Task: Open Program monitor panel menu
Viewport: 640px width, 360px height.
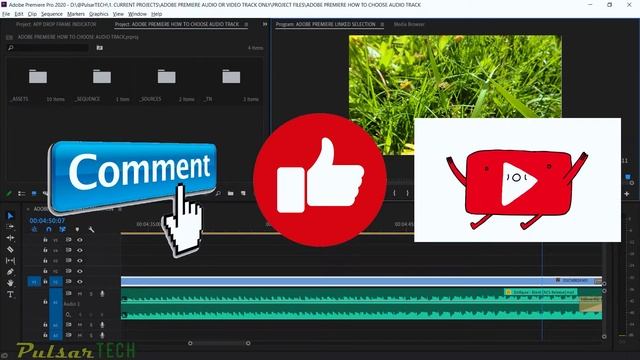Action: pos(382,24)
